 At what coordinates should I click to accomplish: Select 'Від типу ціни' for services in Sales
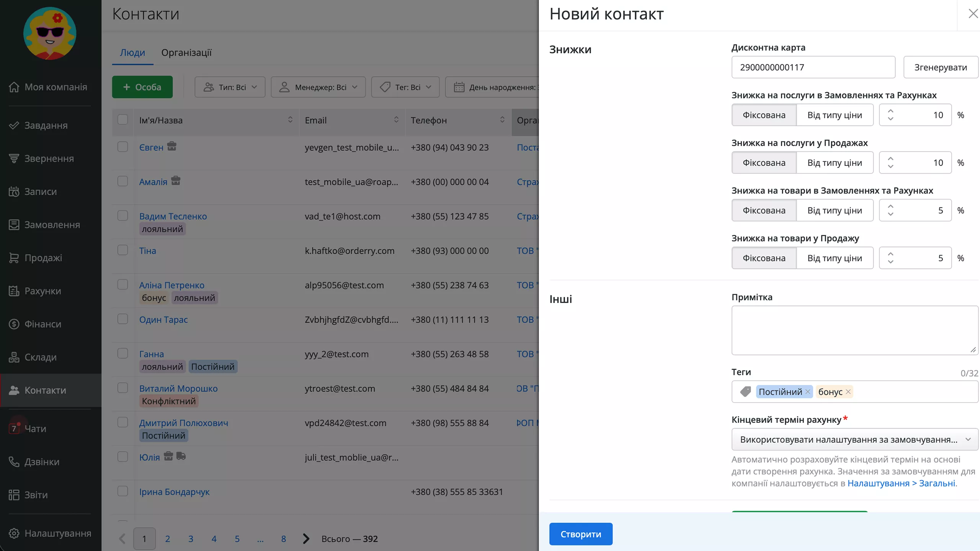point(835,163)
